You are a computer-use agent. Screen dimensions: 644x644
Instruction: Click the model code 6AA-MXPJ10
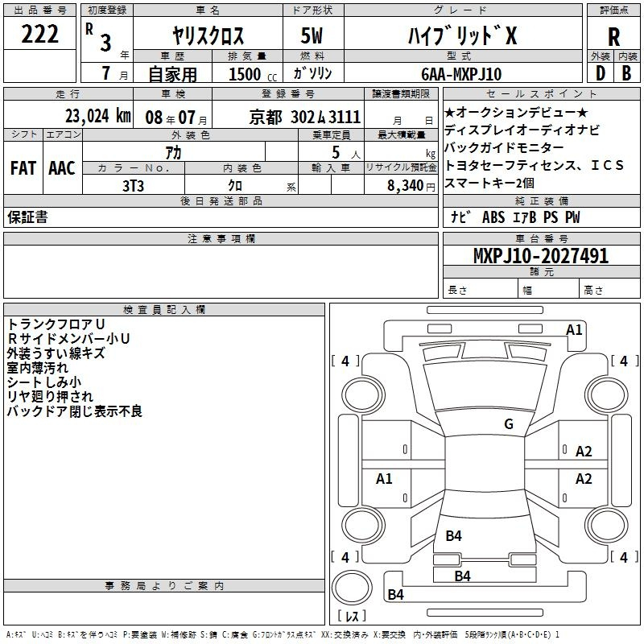pos(461,74)
